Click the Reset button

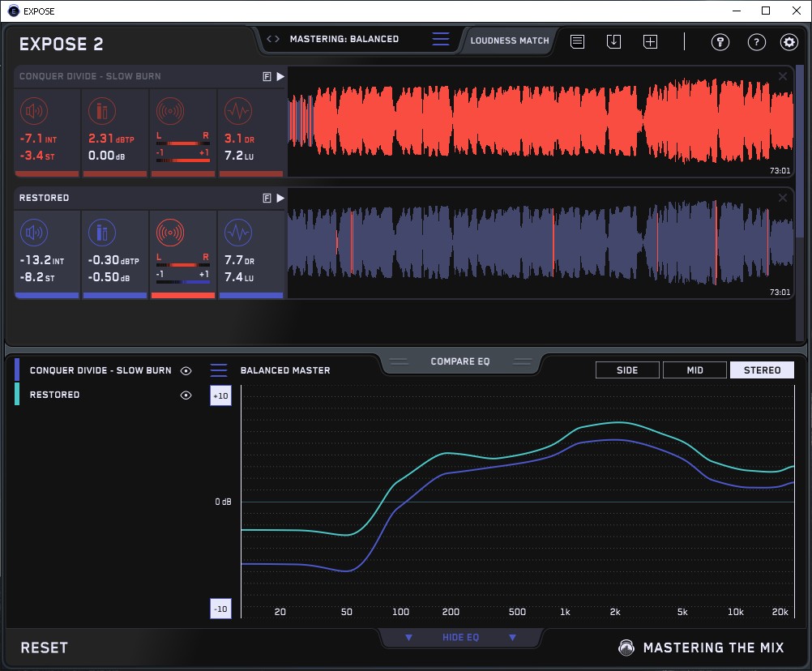point(44,647)
